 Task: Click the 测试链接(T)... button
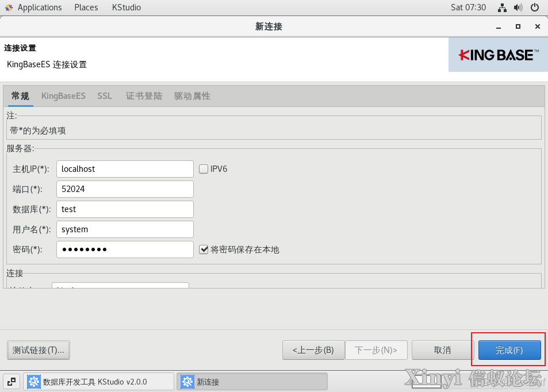(39, 350)
